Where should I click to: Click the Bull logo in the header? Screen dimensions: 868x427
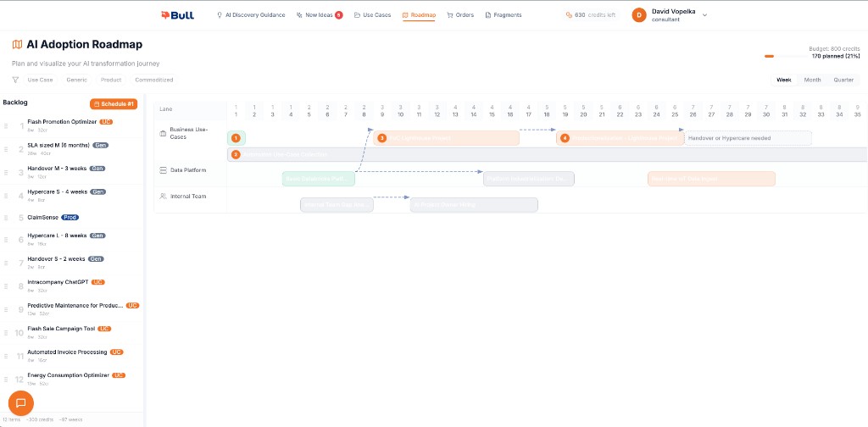click(x=177, y=15)
